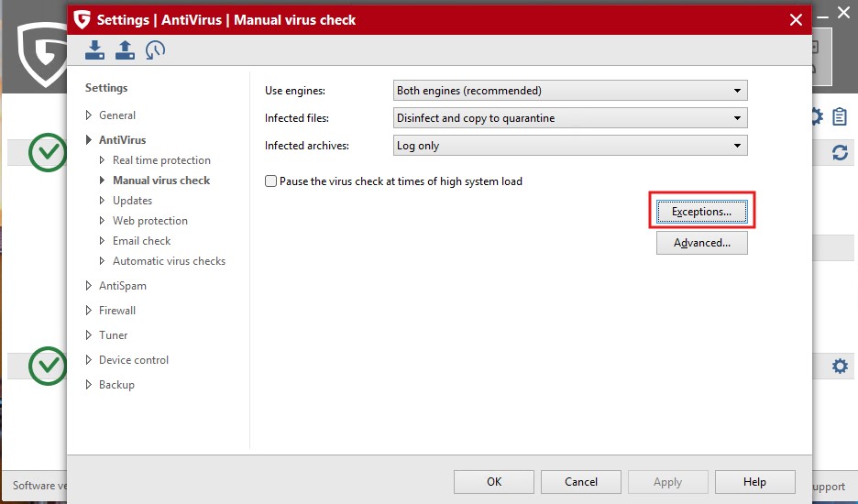Click the Infected archives label

(x=306, y=146)
